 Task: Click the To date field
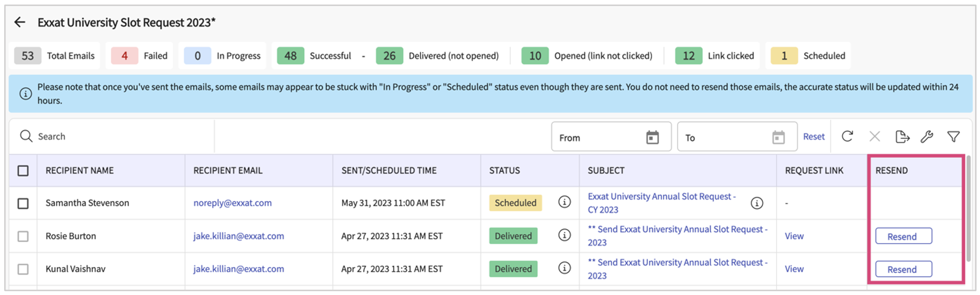pyautogui.click(x=737, y=137)
